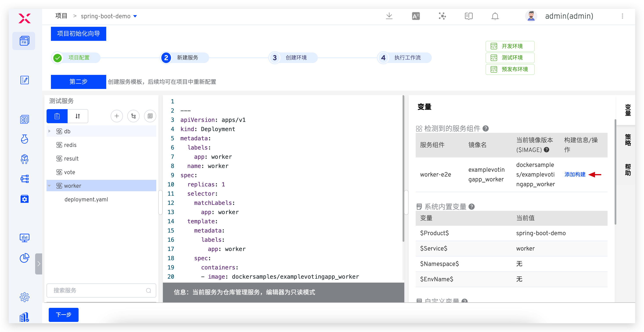Click the search magnifier icon
This screenshot has height=332, width=644.
coord(149,290)
